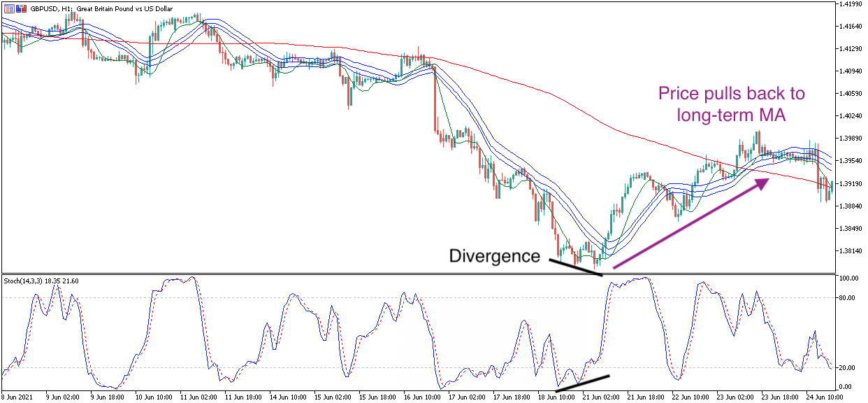Click the 0.00 stochastic scale label
868x403 pixels.
click(x=846, y=387)
